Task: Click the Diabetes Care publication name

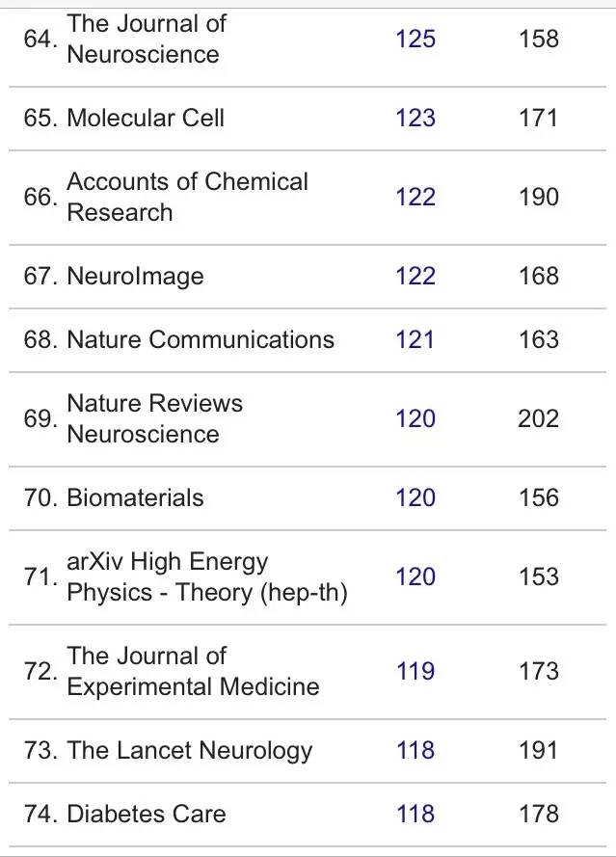Action: click(147, 815)
